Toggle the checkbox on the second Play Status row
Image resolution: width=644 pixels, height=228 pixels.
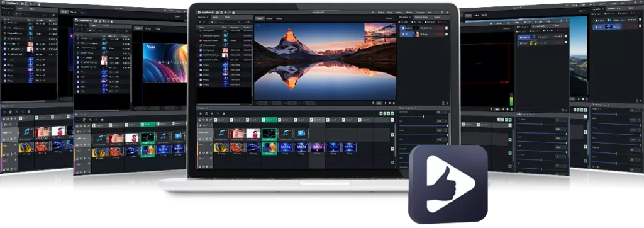[x=447, y=34]
